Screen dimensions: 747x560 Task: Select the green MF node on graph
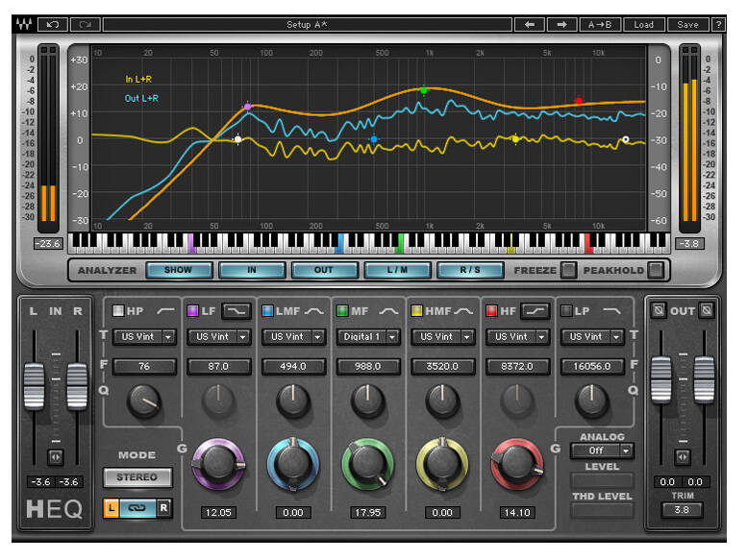tap(424, 90)
